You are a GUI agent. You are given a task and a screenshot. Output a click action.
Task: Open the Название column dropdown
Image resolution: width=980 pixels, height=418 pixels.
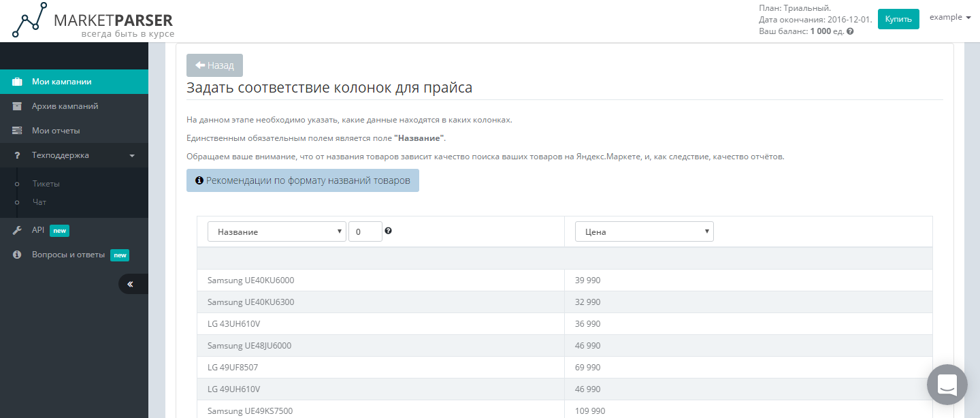click(x=276, y=231)
